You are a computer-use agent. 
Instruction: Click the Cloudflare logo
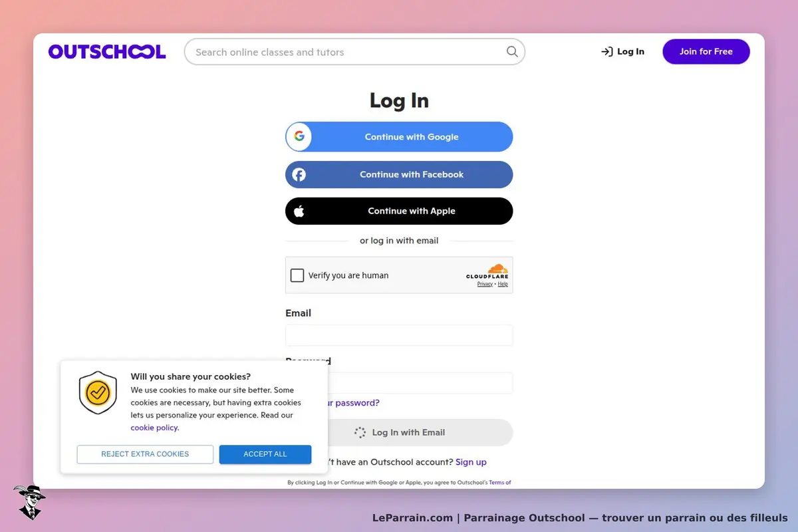click(x=487, y=271)
